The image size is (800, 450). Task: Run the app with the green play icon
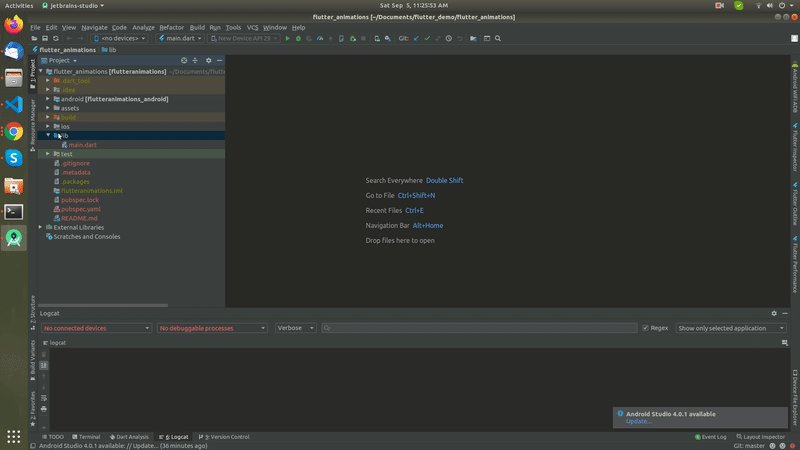pos(287,38)
